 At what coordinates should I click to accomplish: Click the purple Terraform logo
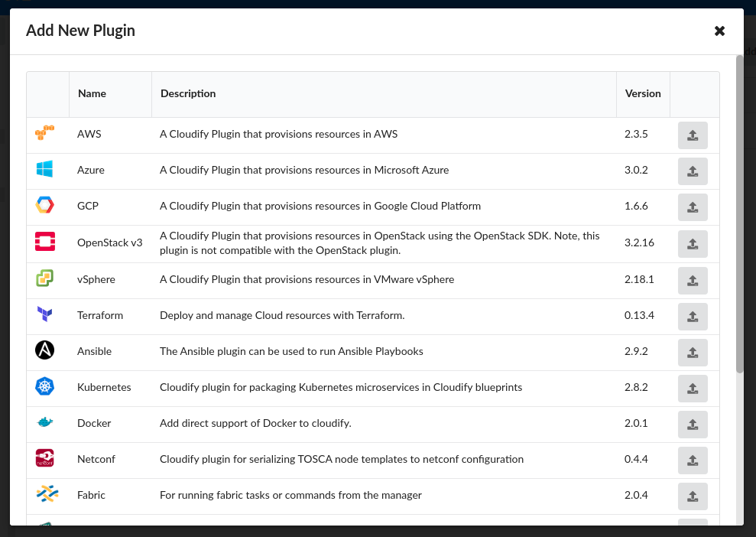tap(45, 314)
